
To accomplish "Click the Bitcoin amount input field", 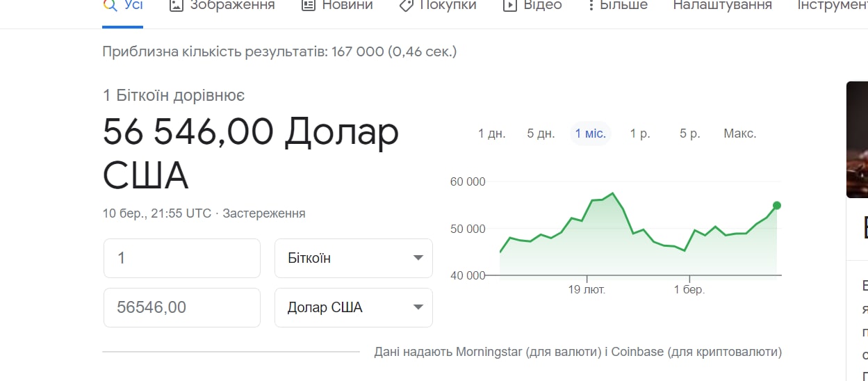I will coord(182,258).
